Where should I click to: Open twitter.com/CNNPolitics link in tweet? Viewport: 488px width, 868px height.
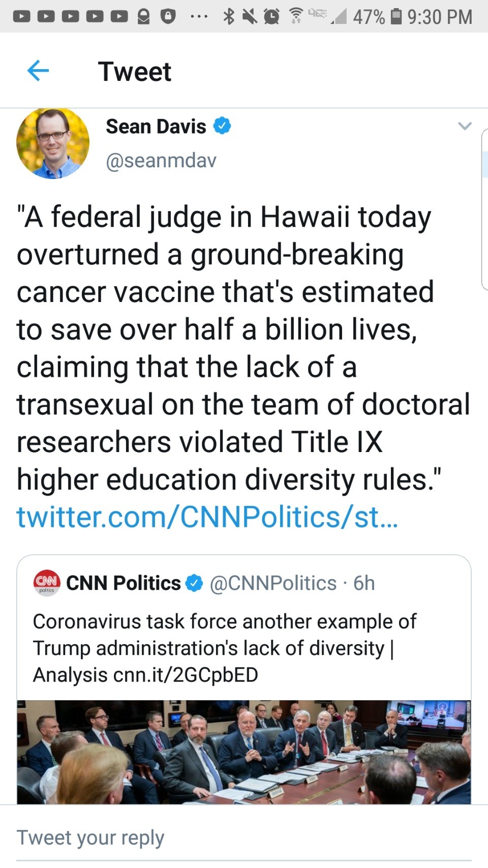[207, 517]
